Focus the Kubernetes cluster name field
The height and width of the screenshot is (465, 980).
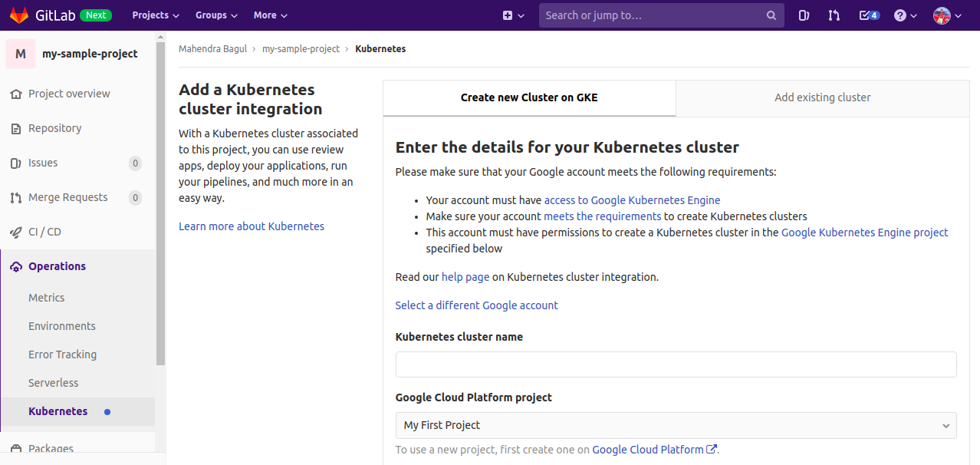point(676,364)
